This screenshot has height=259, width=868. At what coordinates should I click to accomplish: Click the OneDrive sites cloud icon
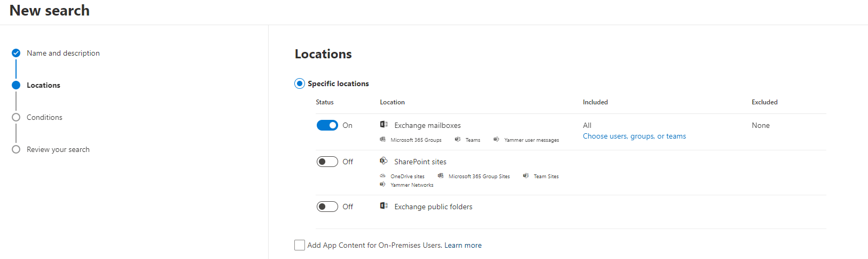coord(382,176)
